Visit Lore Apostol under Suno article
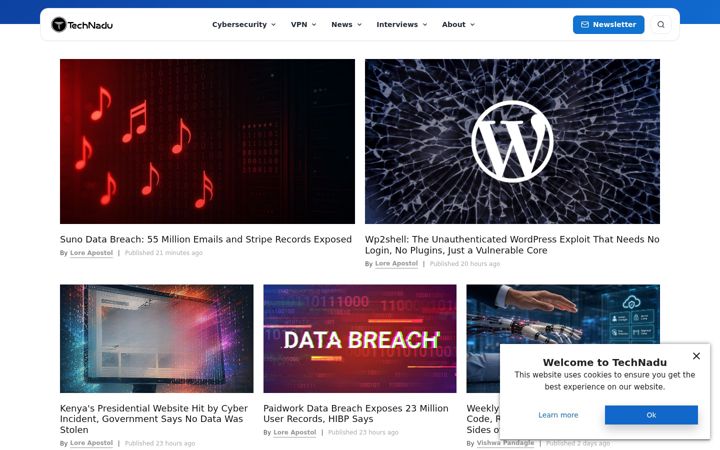Image resolution: width=720 pixels, height=450 pixels. (91, 253)
